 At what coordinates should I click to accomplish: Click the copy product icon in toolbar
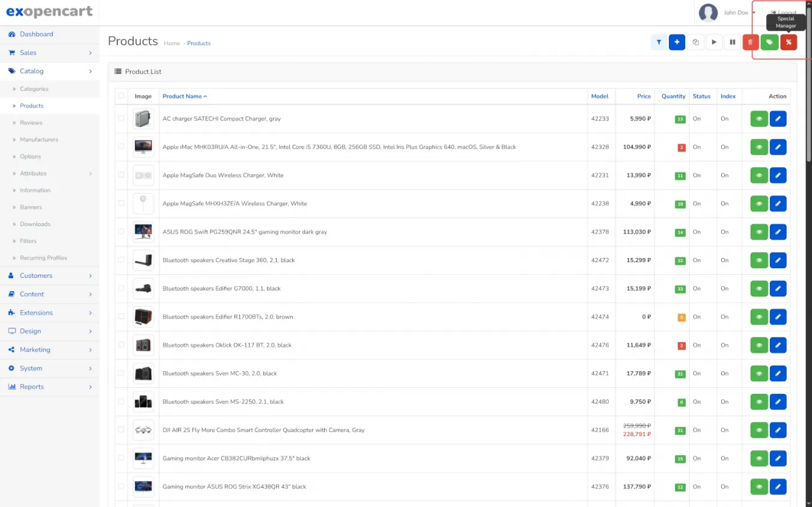(x=695, y=42)
